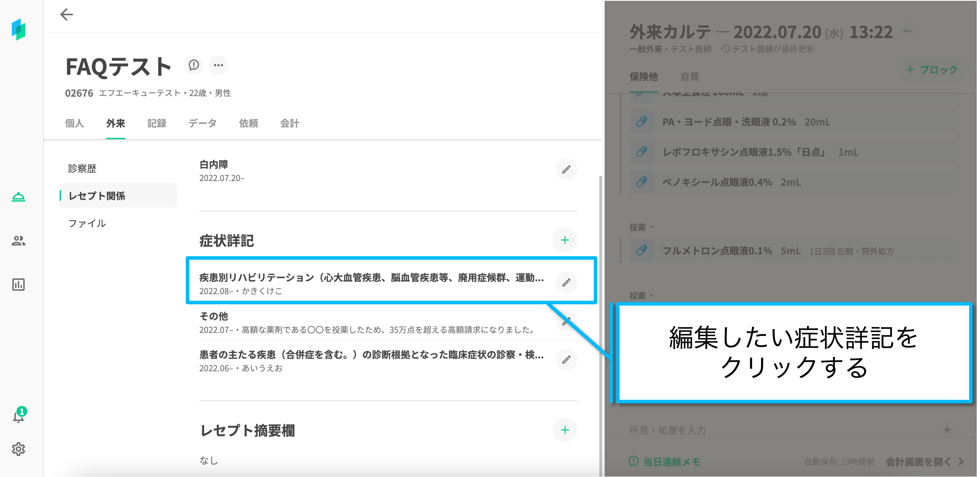Open the patient alert info icon

pos(194,65)
